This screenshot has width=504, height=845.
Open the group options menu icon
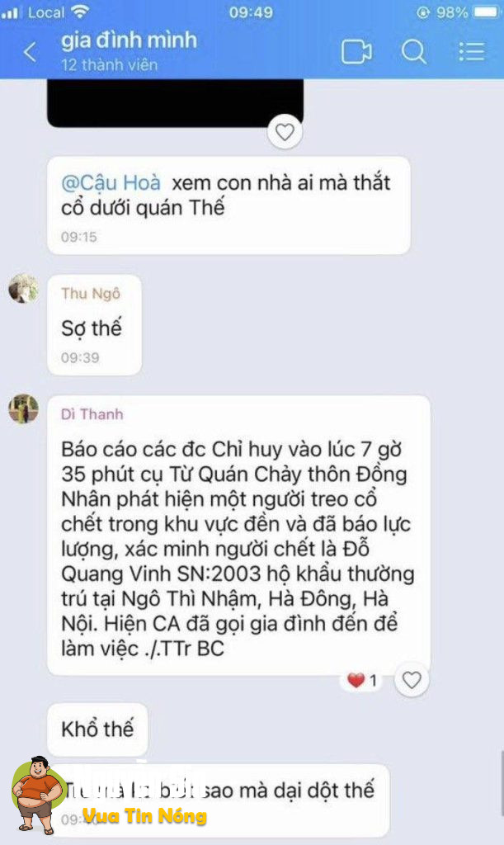tap(472, 52)
